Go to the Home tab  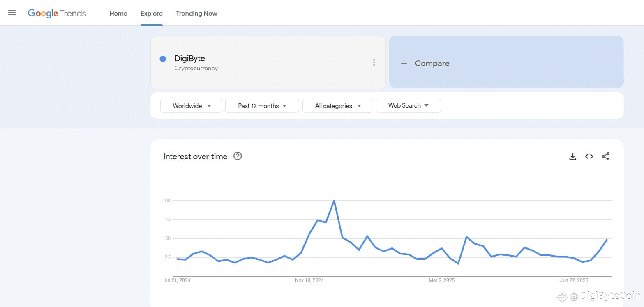pyautogui.click(x=118, y=13)
